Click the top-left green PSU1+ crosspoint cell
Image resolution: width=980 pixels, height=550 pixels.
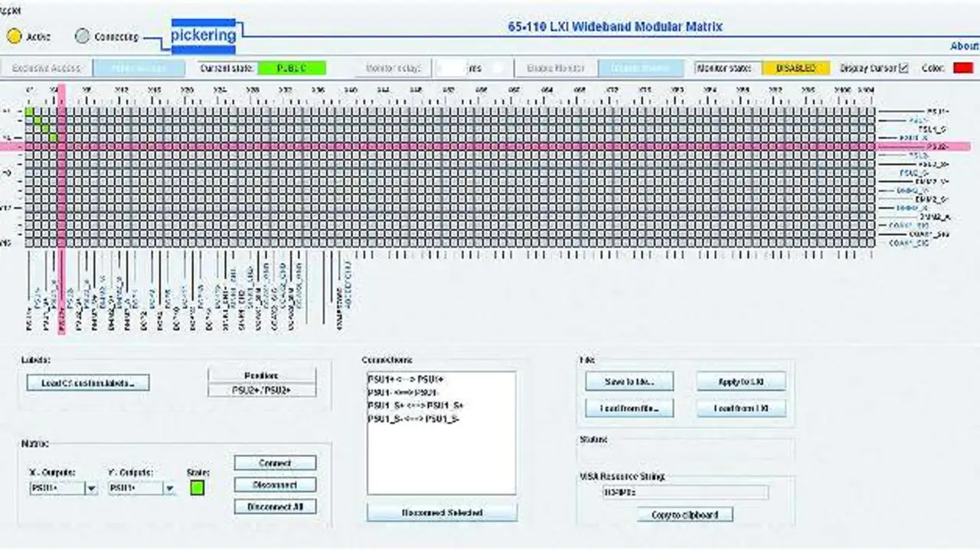click(29, 112)
